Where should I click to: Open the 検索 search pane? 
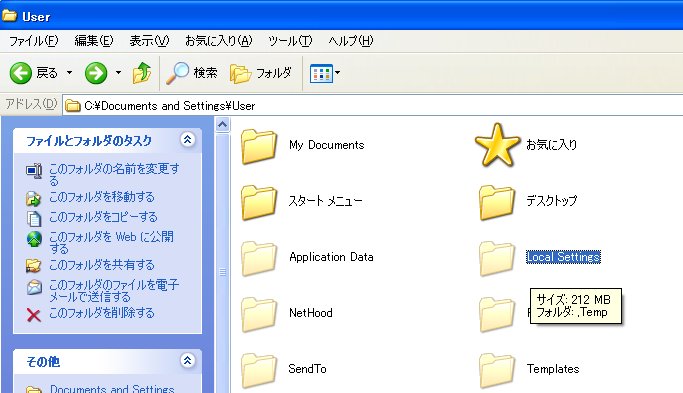[x=192, y=73]
